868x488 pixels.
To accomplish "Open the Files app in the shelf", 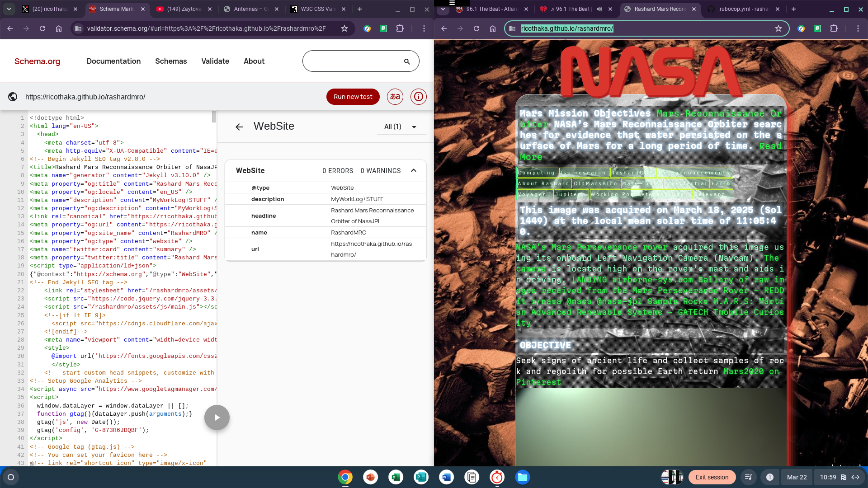I will (x=522, y=477).
